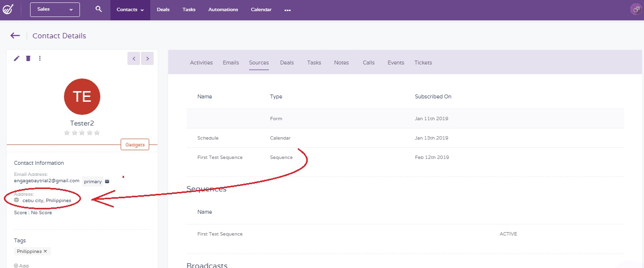Image resolution: width=644 pixels, height=268 pixels.
Task: Remove the Philippines tag with X
Action: tap(45, 252)
